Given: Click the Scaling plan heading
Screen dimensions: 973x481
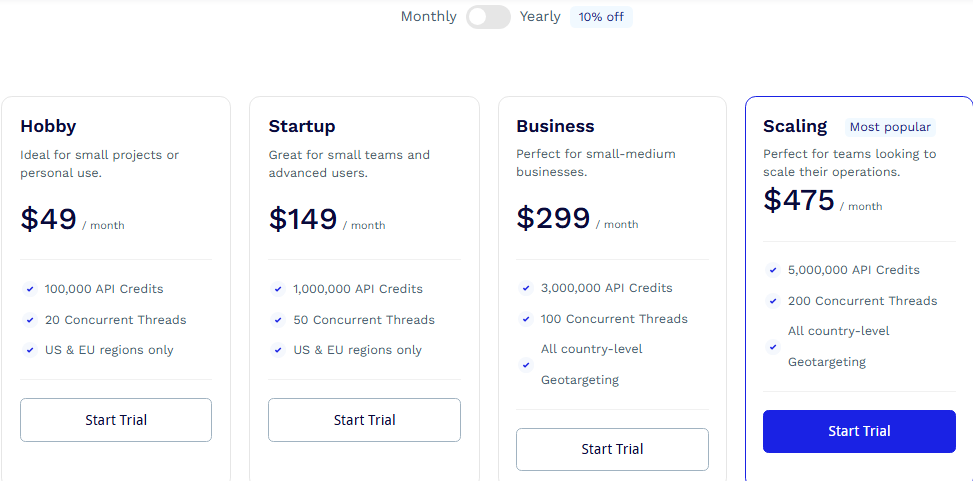Looking at the screenshot, I should (795, 126).
